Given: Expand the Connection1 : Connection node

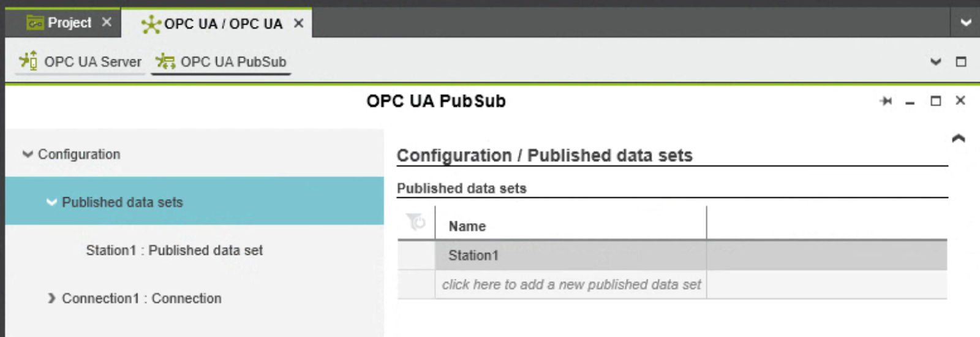Looking at the screenshot, I should [51, 298].
